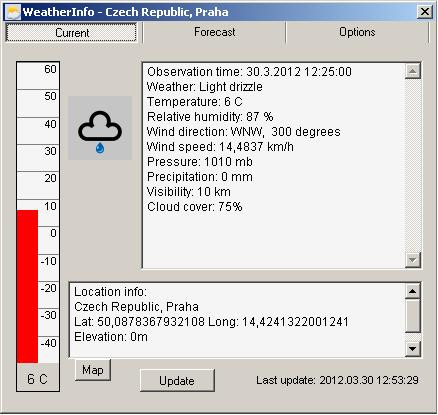The image size is (438, 415).
Task: Click the 'Pressure: 1010 mb' line
Action: 200,162
